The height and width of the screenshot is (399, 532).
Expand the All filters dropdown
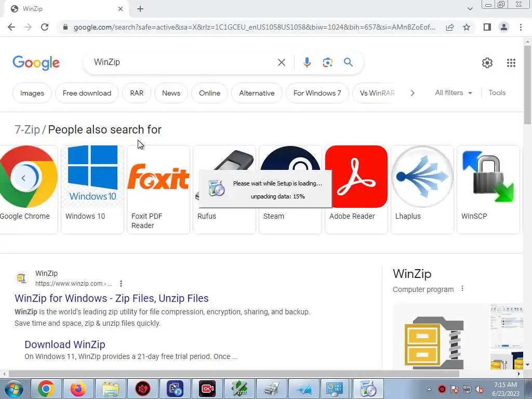point(454,92)
